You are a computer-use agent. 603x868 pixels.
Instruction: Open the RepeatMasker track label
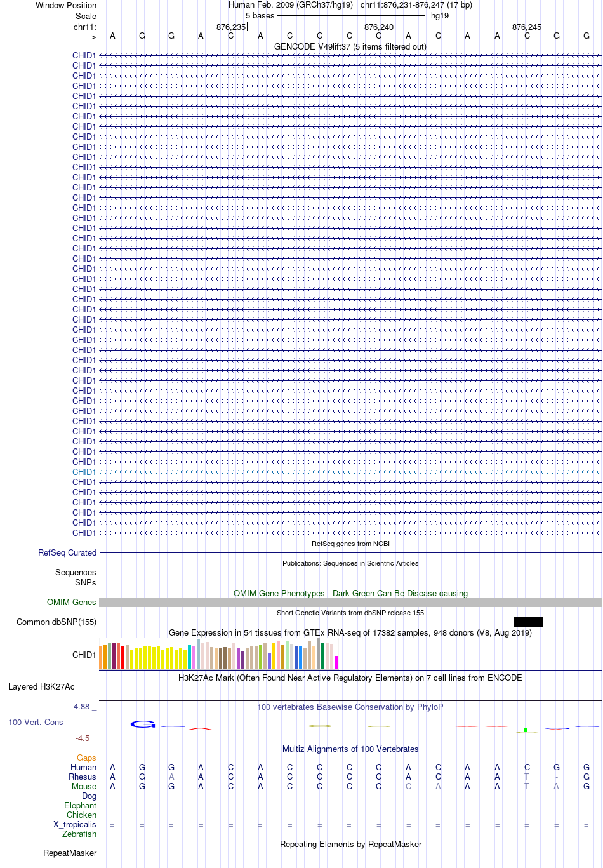pyautogui.click(x=70, y=853)
